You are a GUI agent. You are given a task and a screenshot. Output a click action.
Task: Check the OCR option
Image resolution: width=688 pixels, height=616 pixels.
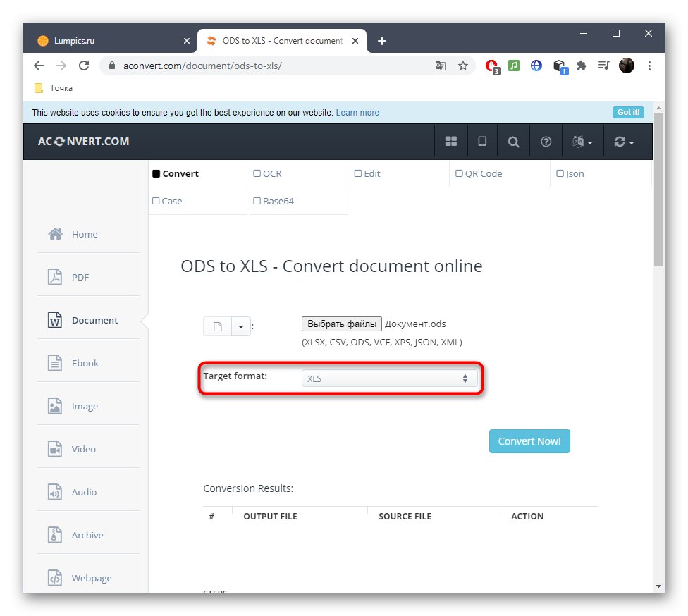pos(257,173)
